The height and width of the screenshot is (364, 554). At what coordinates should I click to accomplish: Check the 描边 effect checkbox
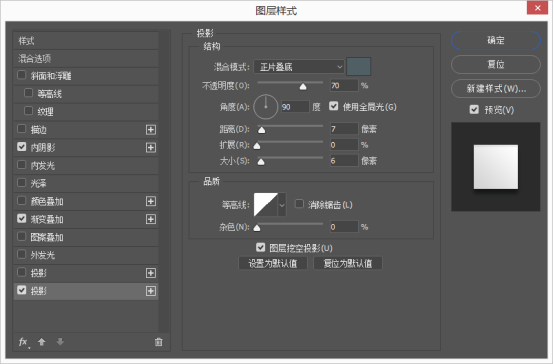pyautogui.click(x=22, y=129)
